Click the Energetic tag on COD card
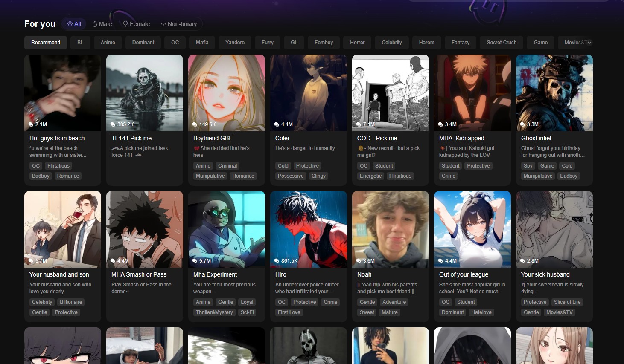This screenshot has height=364, width=624. pyautogui.click(x=370, y=176)
